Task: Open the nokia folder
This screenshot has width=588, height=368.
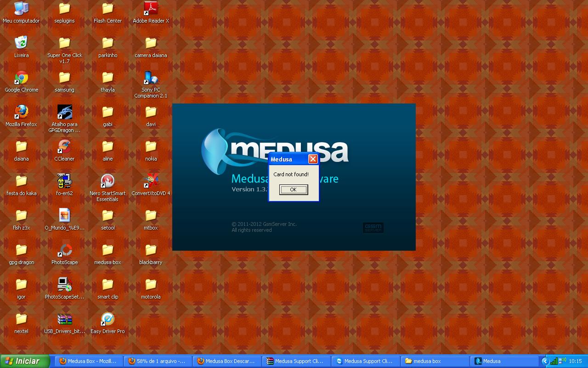Action: pyautogui.click(x=151, y=146)
